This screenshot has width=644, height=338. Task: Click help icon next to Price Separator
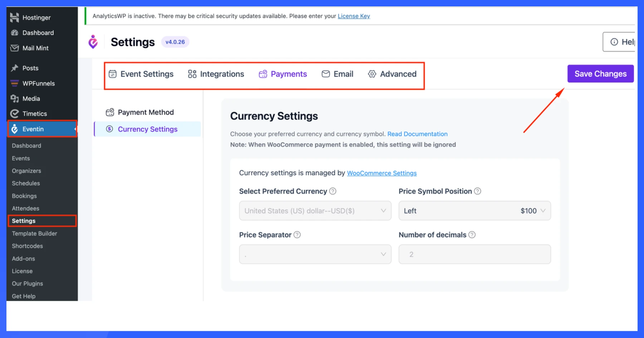click(x=297, y=235)
